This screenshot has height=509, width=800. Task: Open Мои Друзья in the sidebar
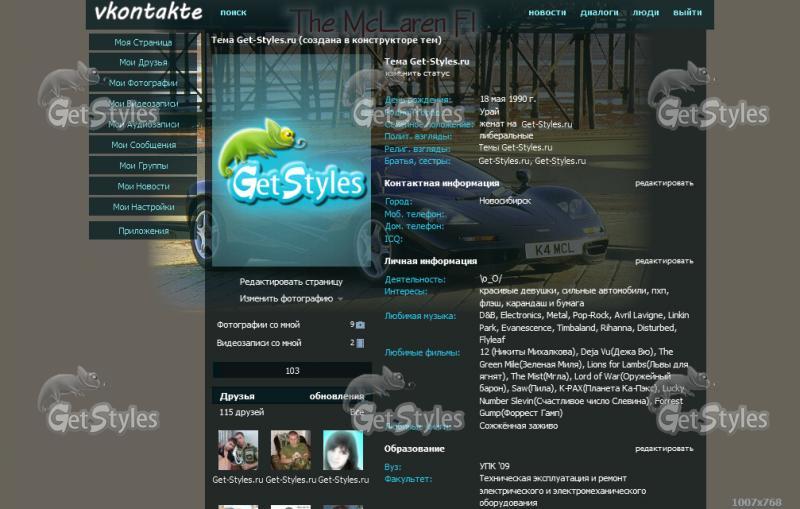point(143,63)
